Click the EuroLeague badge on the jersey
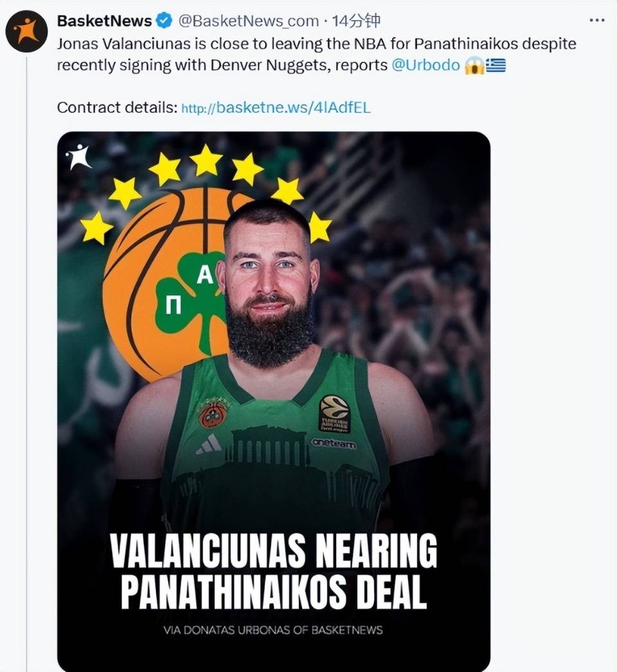 [334, 413]
